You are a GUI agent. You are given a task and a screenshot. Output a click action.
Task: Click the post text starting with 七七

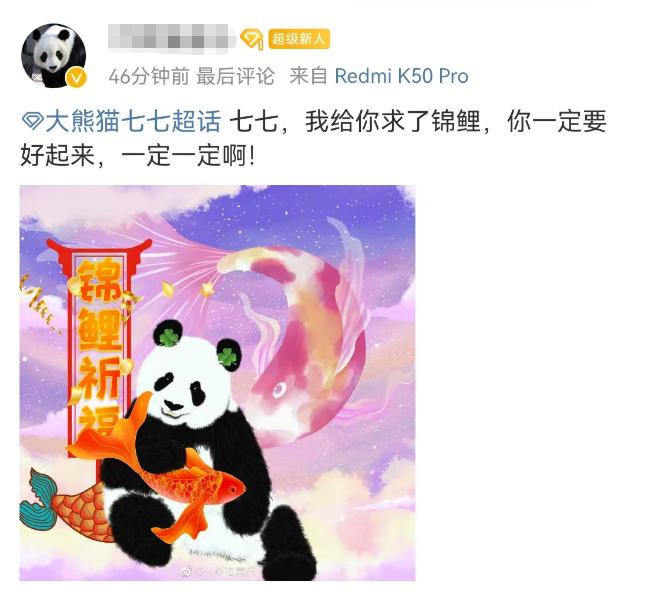pos(313,139)
